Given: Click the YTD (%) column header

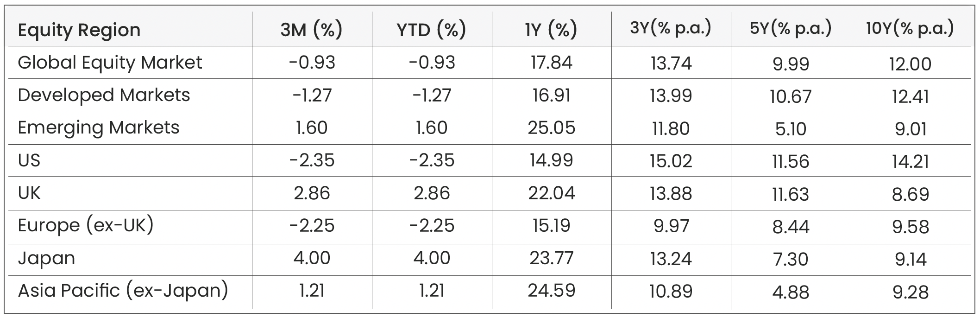Looking at the screenshot, I should 431,30.
